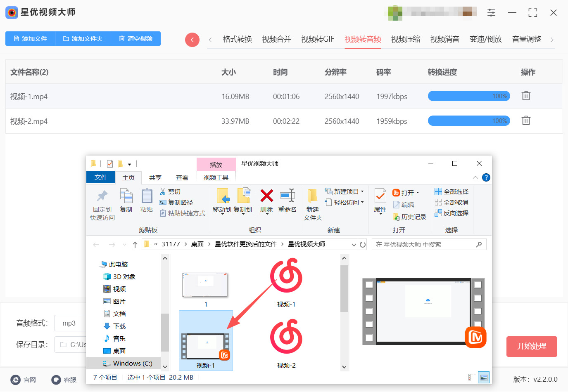This screenshot has height=392, width=568.
Task: Select 音乐 in Explorer navigation tree
Action: (119, 339)
